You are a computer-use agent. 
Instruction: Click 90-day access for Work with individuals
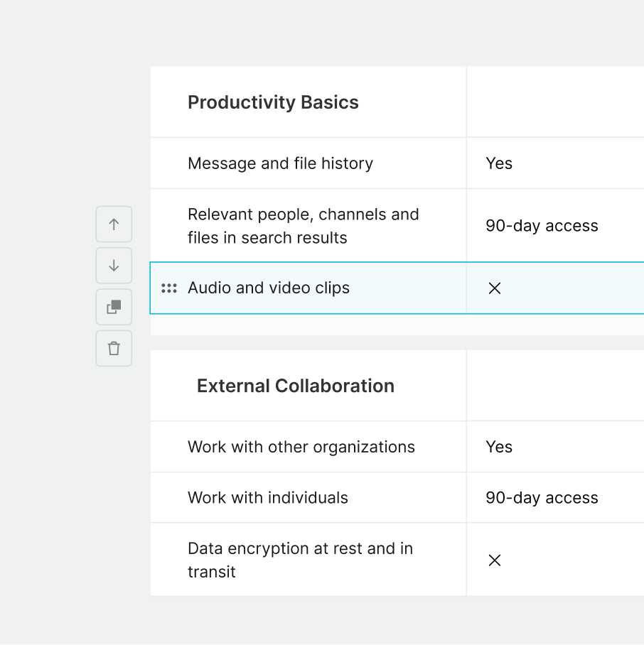pos(542,498)
